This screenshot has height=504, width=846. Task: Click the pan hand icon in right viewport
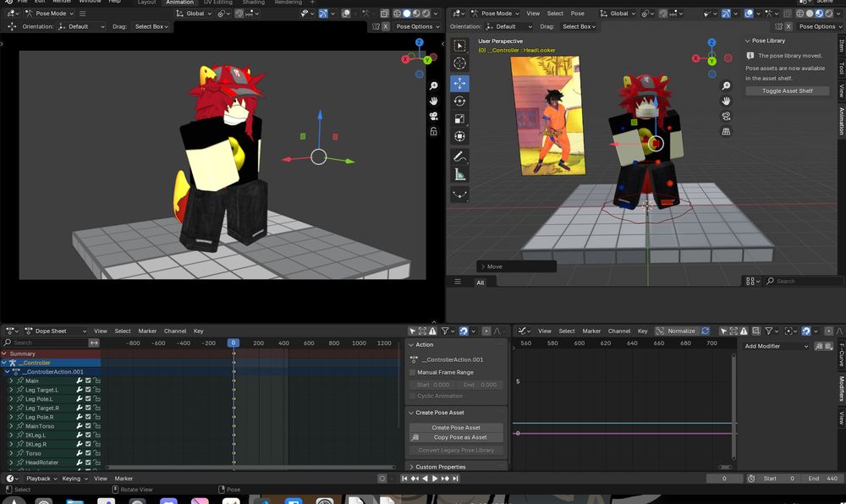[726, 101]
